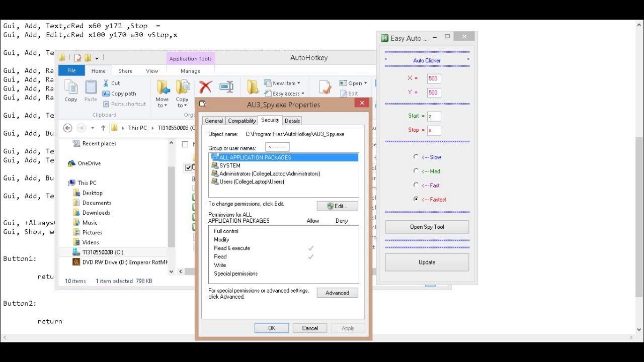Open Music folder in navigation pane
Image resolution: width=644 pixels, height=362 pixels.
[x=85, y=223]
